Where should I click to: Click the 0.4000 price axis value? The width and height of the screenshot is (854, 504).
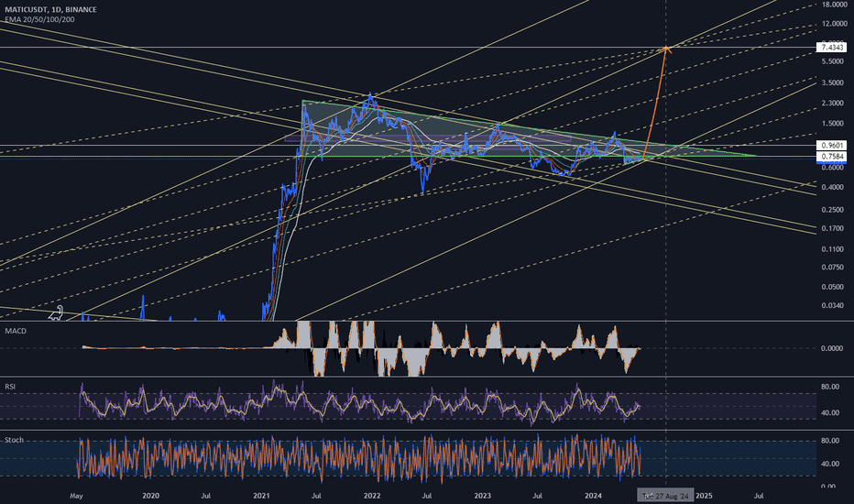(x=833, y=188)
